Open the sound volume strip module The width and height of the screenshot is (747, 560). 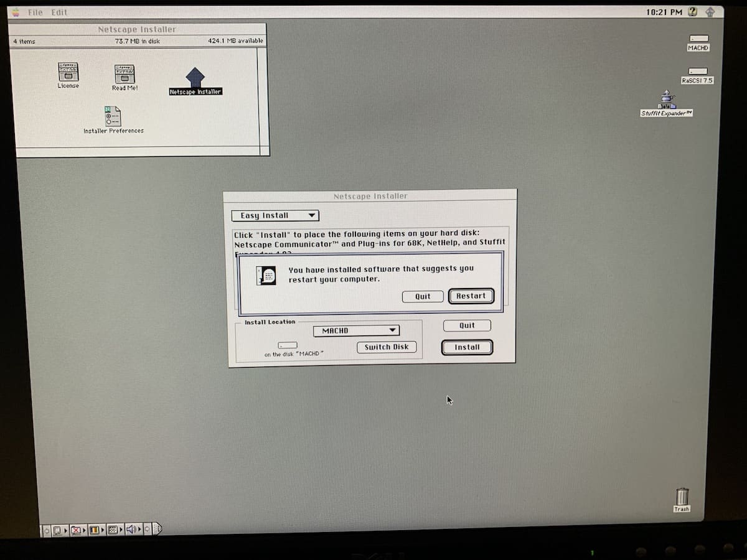click(134, 531)
